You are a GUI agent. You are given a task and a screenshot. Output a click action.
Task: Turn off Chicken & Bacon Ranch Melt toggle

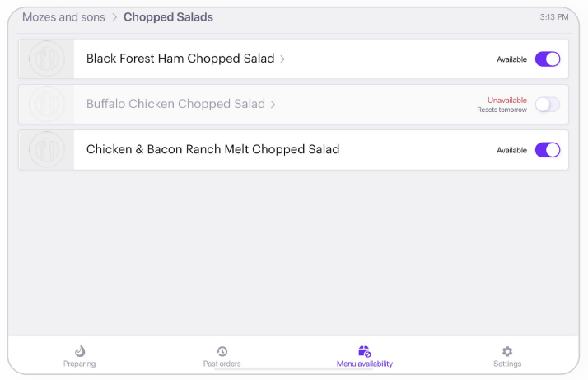548,150
